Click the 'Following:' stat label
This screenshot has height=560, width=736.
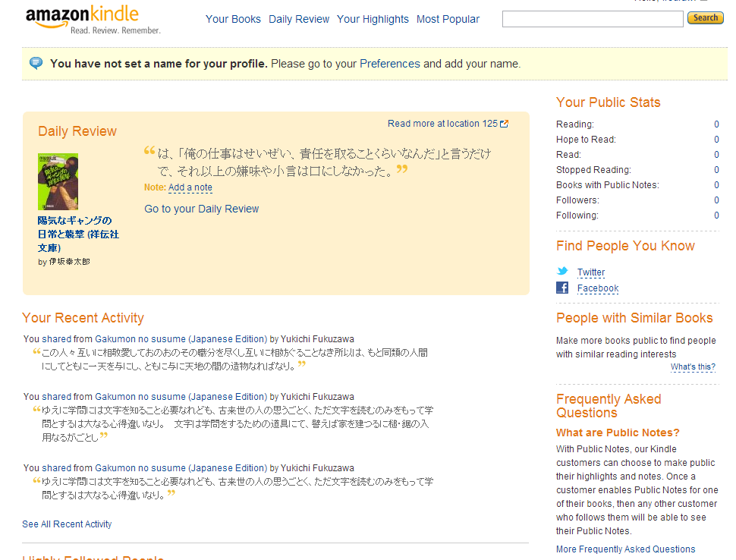pyautogui.click(x=577, y=216)
